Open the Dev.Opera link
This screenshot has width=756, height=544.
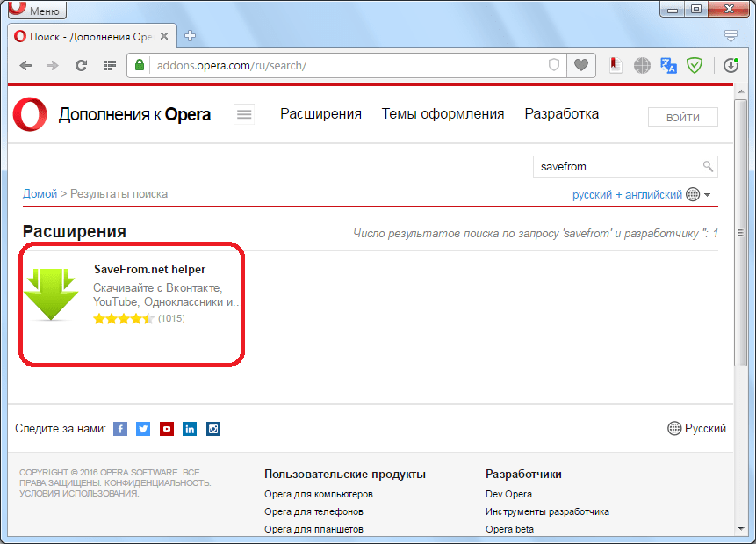tap(508, 494)
